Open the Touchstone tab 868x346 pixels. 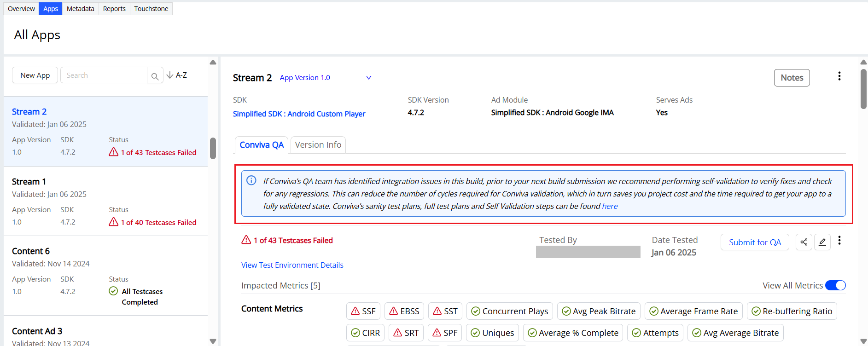click(151, 9)
